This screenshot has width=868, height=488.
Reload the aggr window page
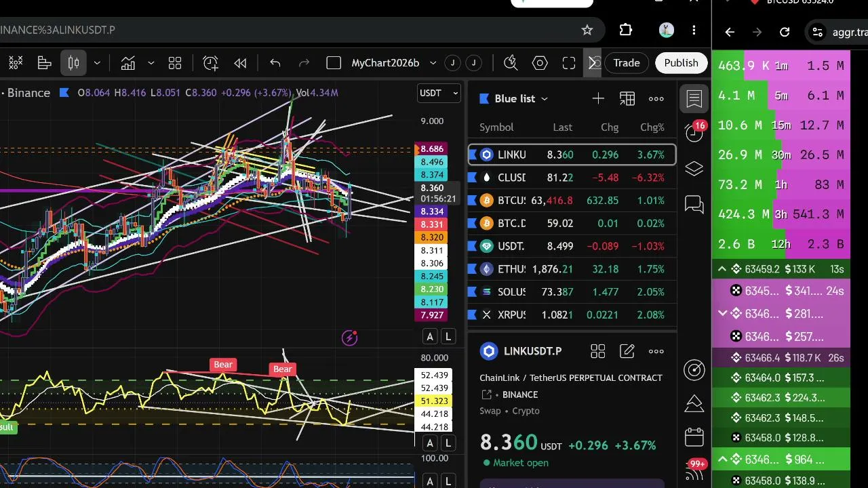coord(785,32)
